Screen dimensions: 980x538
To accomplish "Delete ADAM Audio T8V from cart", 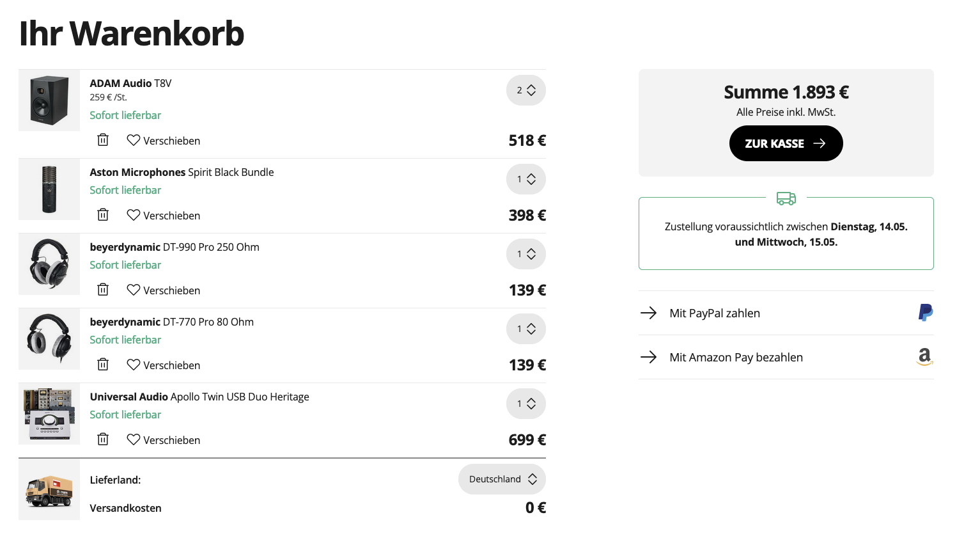I will click(x=103, y=140).
